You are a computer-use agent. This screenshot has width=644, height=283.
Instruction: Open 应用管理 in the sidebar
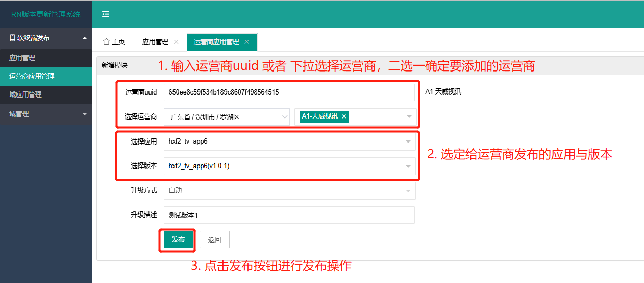(22, 58)
